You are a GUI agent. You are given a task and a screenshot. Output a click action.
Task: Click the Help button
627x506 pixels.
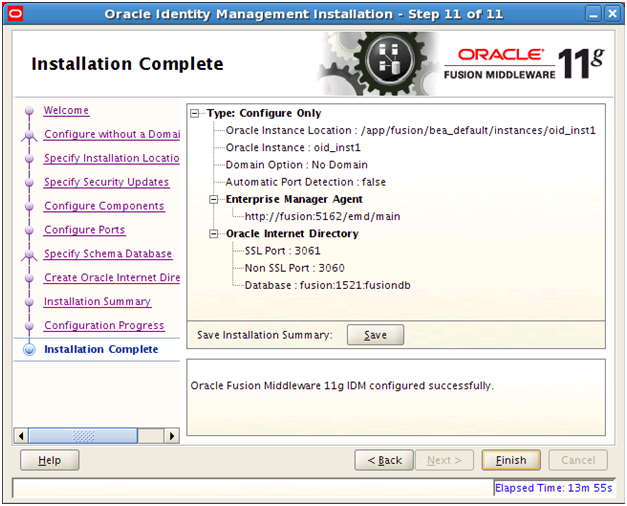coord(50,460)
